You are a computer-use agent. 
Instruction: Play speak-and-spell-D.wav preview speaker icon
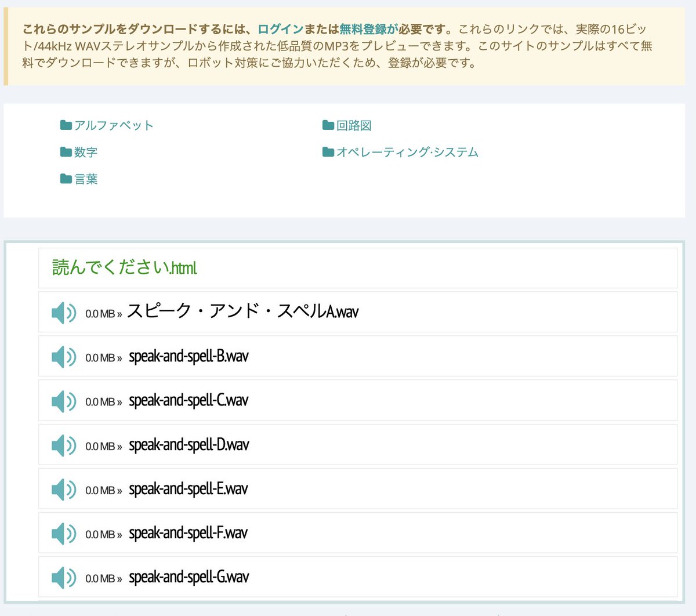click(64, 445)
